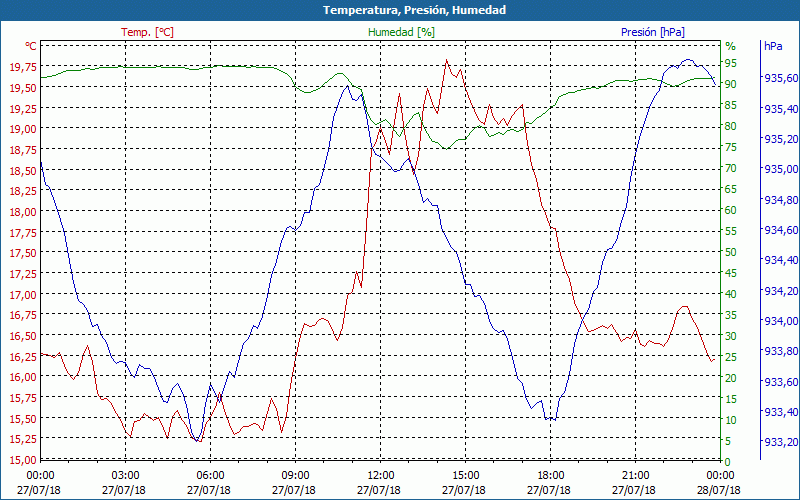Image resolution: width=800 pixels, height=500 pixels.
Task: Click the 21:00 time axis label
Action: [x=636, y=476]
